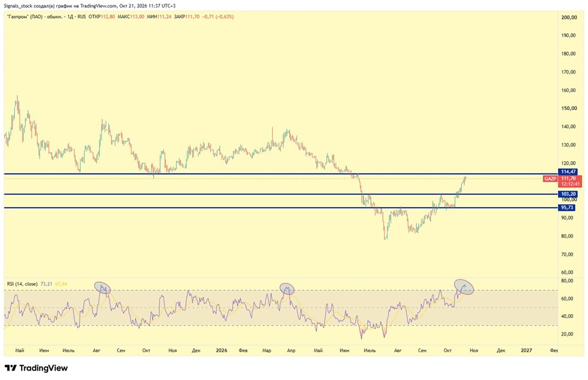Click the 12:12:41 bar countdown timer
This screenshot has height=380, width=588.
coord(571,184)
